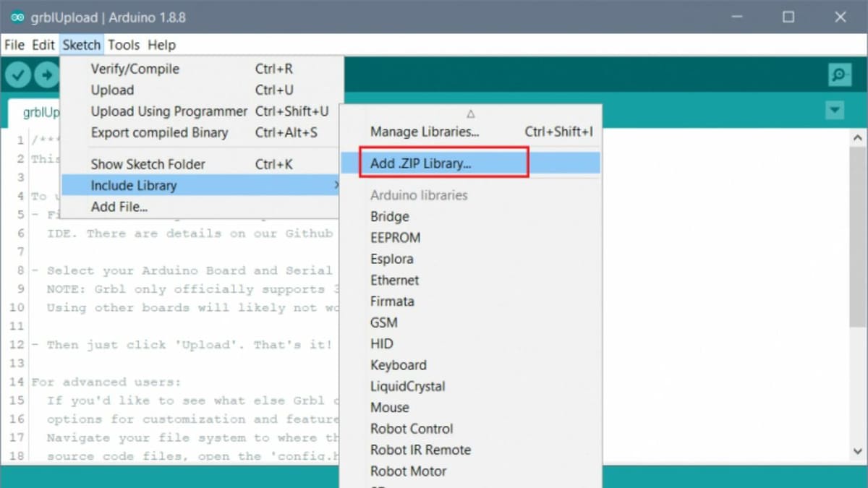Include the Firmata library
Viewport: 868px width, 488px height.
point(471,301)
